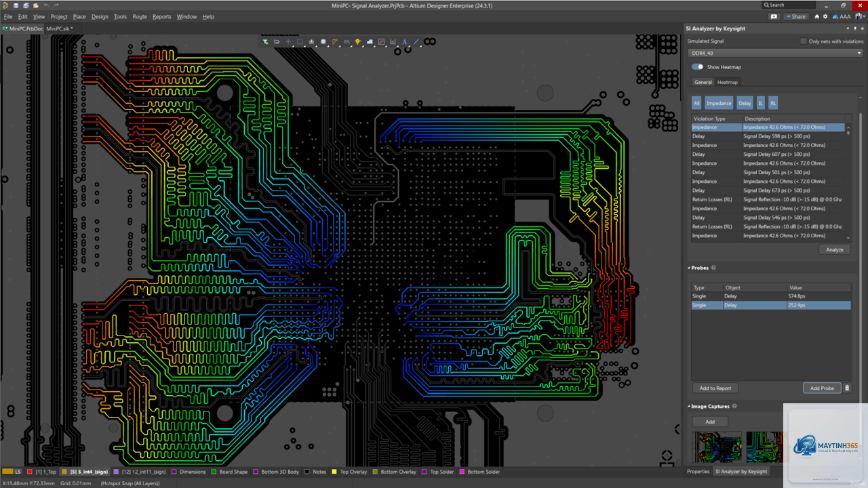Toggle the Show Heatmap switch

[x=697, y=67]
